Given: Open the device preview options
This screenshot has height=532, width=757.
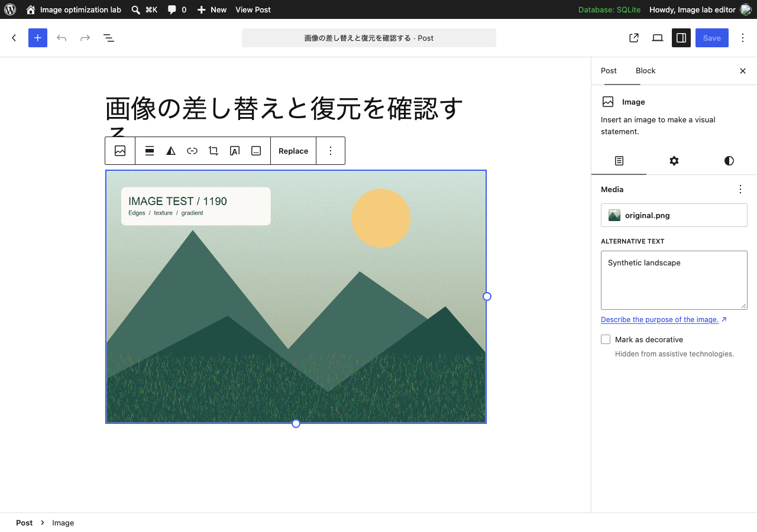Looking at the screenshot, I should [x=658, y=38].
